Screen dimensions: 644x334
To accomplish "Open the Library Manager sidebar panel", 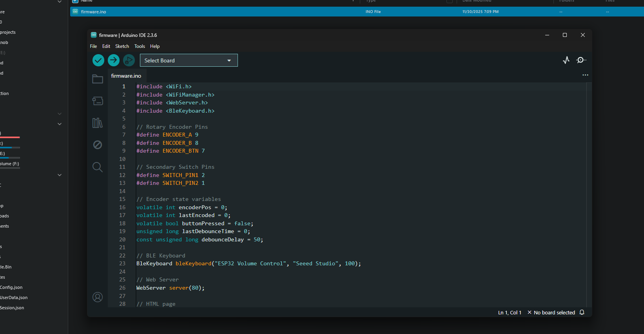I will [x=98, y=123].
